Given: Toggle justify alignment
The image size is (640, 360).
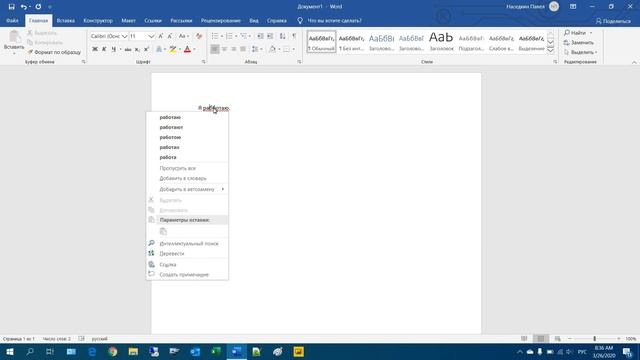Looking at the screenshot, I should click(x=243, y=49).
